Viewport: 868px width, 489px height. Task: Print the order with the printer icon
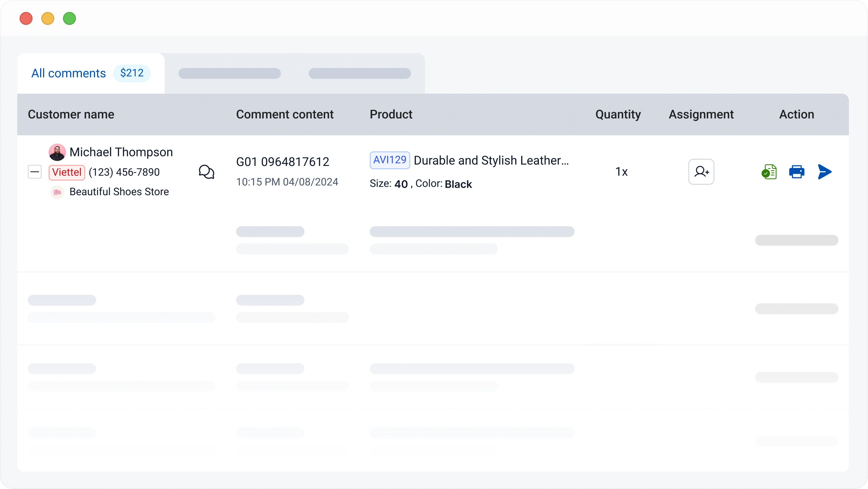797,172
